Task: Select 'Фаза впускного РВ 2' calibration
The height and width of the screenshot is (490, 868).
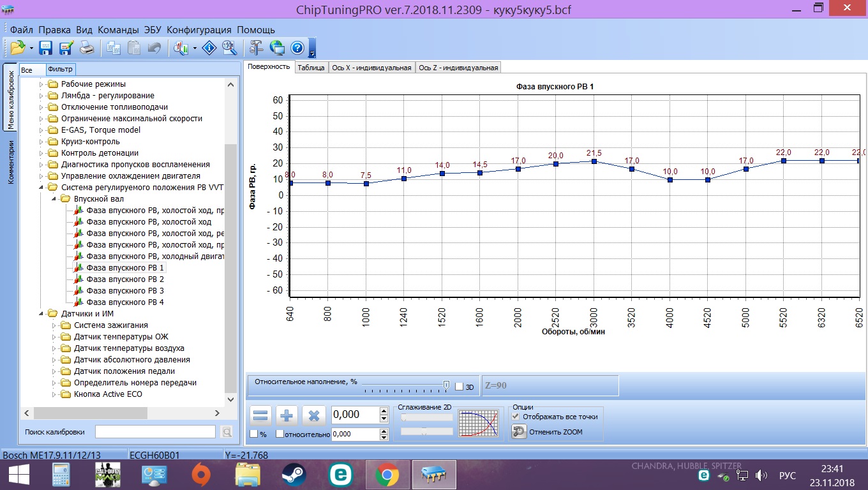Action: pos(125,279)
